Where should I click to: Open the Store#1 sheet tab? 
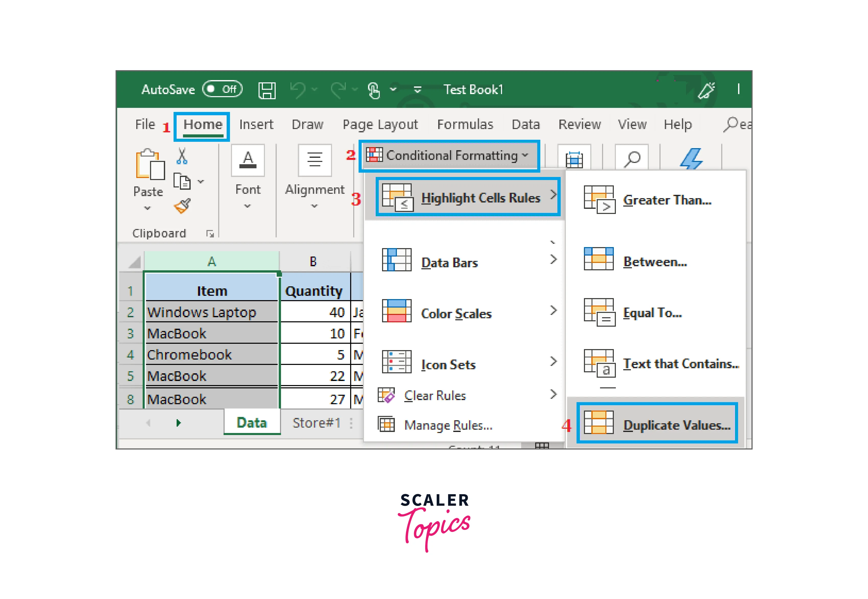pos(316,423)
